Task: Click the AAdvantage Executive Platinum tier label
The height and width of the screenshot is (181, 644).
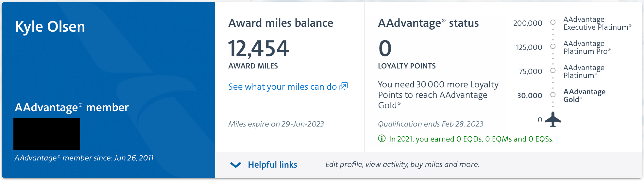Action: [x=597, y=23]
